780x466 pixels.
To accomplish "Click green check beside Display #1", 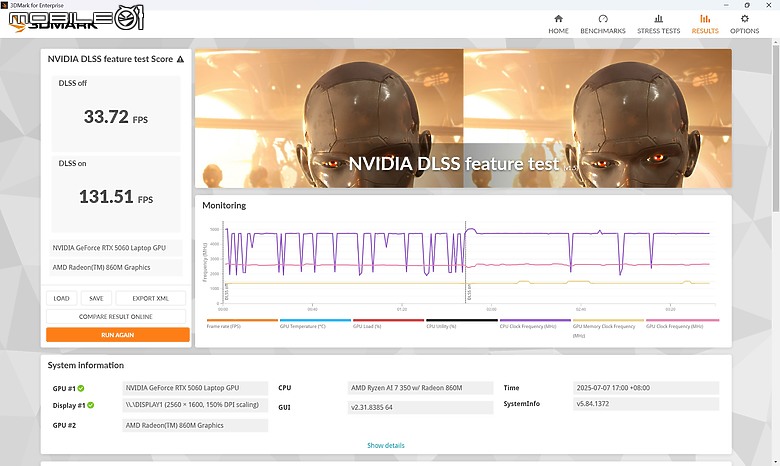I will point(91,405).
